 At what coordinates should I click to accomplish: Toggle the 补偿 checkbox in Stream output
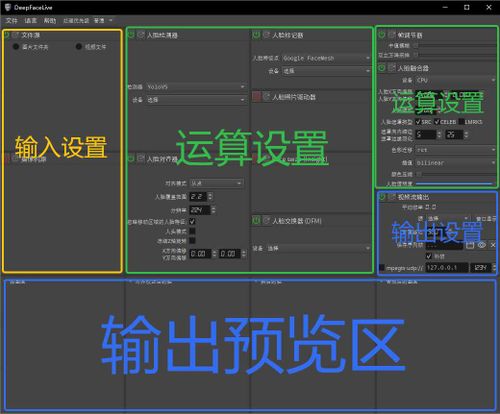point(429,256)
